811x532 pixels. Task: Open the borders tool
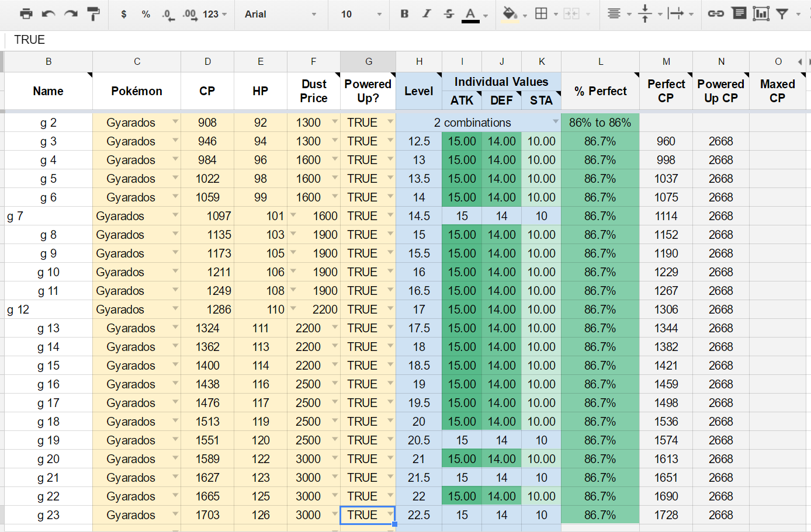[542, 14]
